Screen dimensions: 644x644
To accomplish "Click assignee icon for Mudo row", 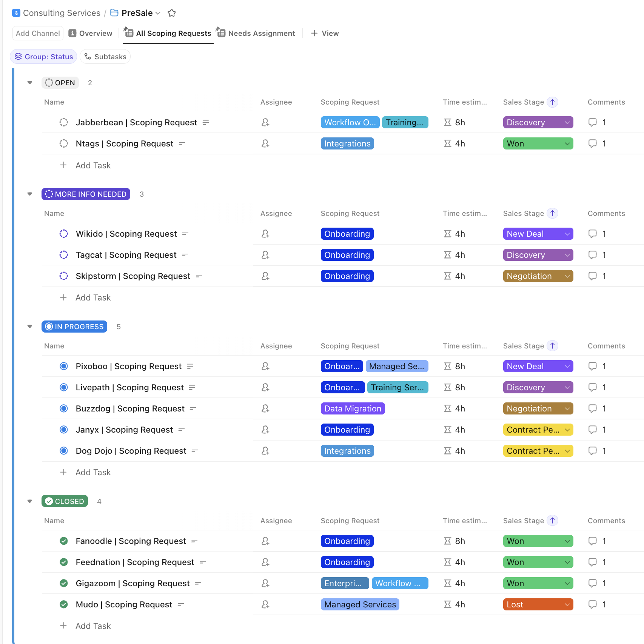I will point(265,604).
